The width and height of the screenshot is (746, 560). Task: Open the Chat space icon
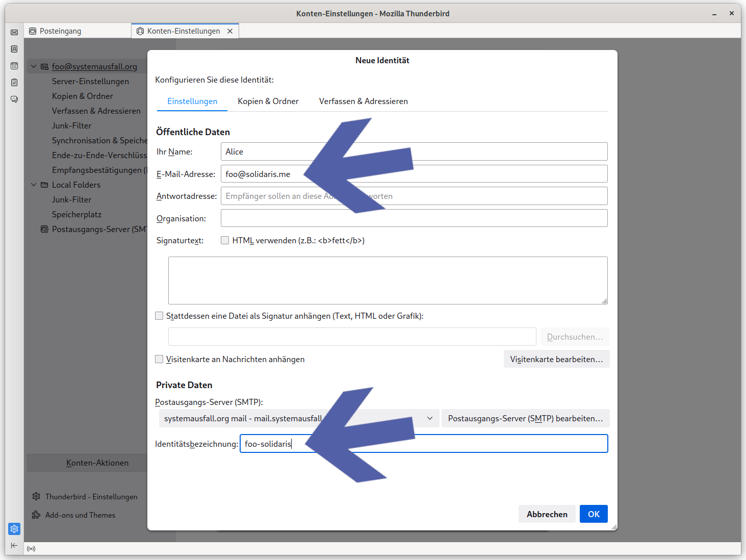click(x=14, y=99)
